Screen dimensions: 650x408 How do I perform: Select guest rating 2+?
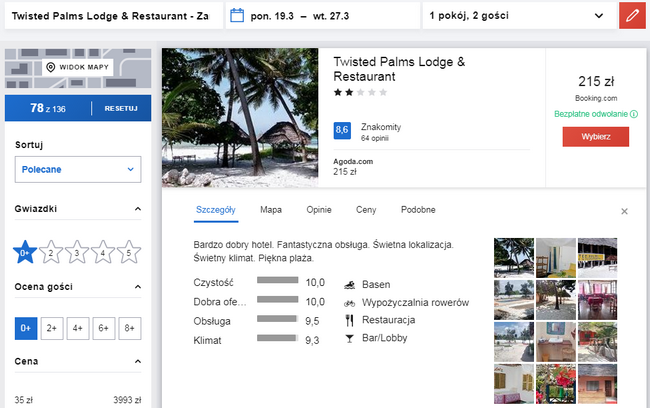[x=52, y=328]
